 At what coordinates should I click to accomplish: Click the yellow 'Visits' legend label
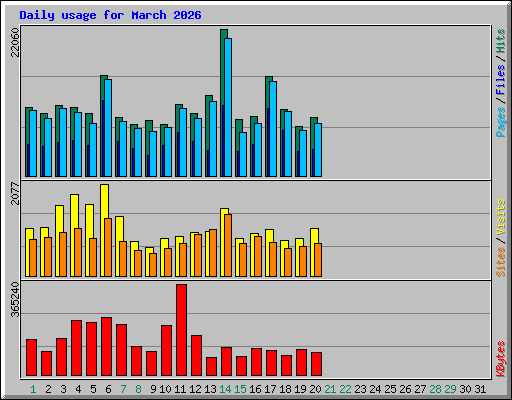click(x=501, y=218)
